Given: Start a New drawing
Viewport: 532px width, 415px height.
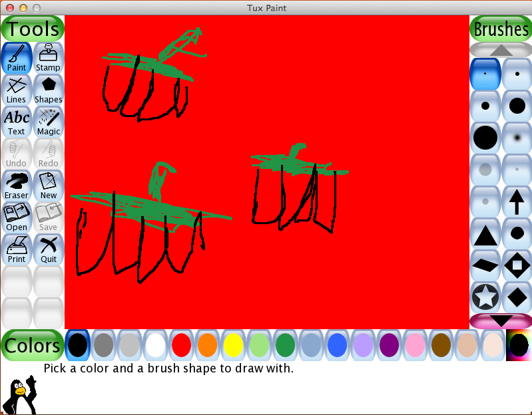Looking at the screenshot, I should pyautogui.click(x=48, y=186).
